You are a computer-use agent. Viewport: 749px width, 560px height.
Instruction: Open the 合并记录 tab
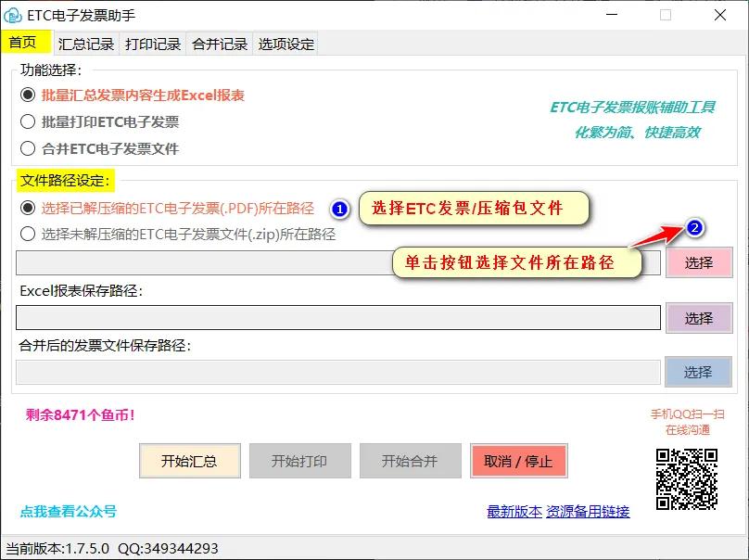pos(220,44)
